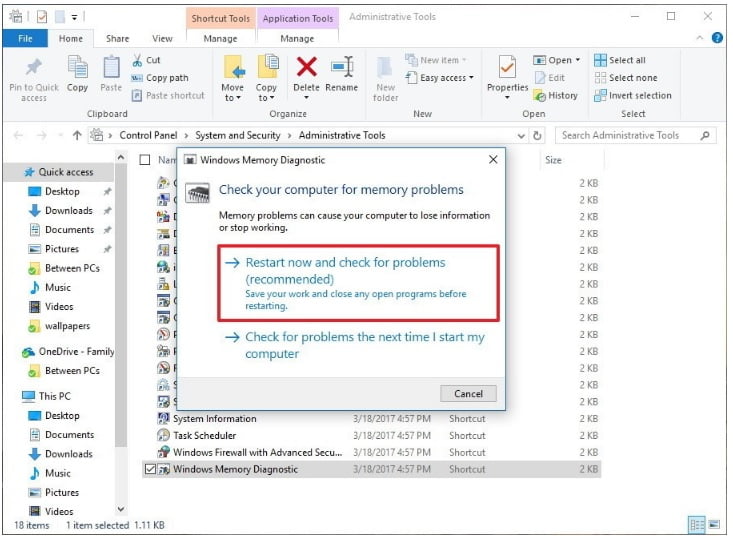This screenshot has height=536, width=733.
Task: Click the Back arrow navigation button
Action: click(x=18, y=135)
